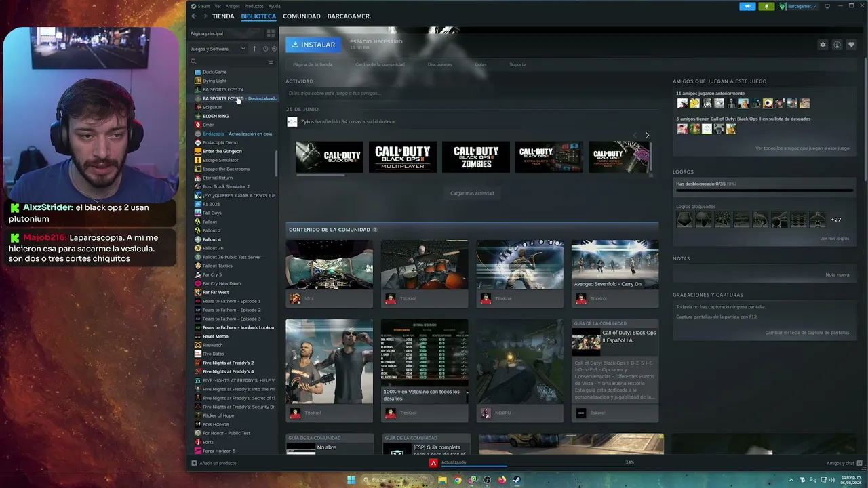
Task: Select Fall Guys in the library list
Action: click(x=212, y=213)
